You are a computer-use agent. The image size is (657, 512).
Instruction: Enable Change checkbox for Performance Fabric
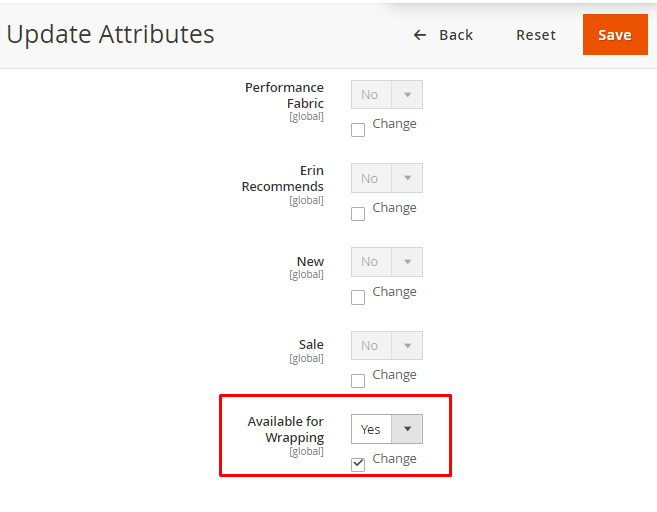tap(358, 130)
